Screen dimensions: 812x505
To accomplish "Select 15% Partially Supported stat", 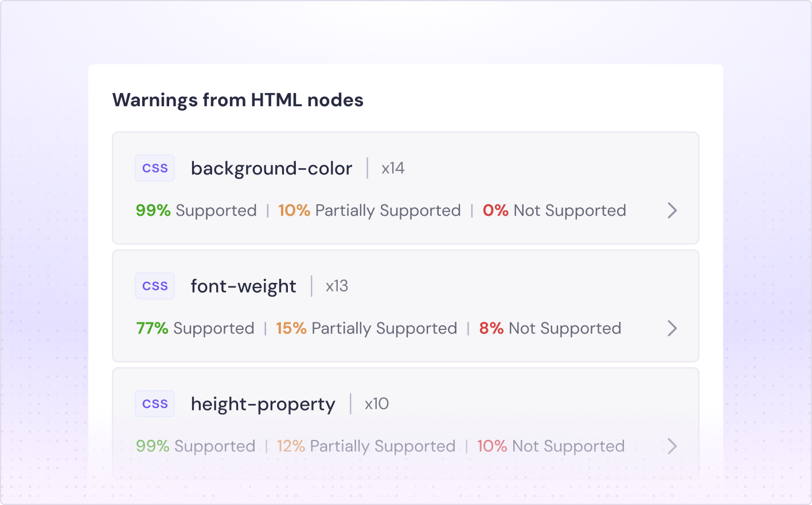I will (x=366, y=328).
